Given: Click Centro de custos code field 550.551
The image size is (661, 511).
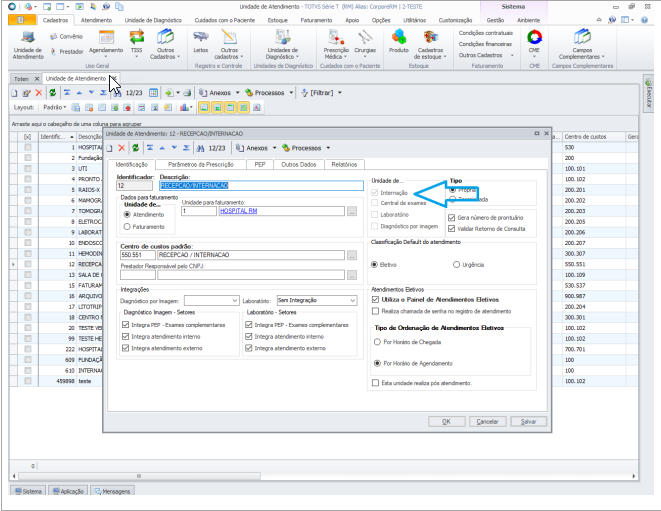Looking at the screenshot, I should [x=137, y=255].
